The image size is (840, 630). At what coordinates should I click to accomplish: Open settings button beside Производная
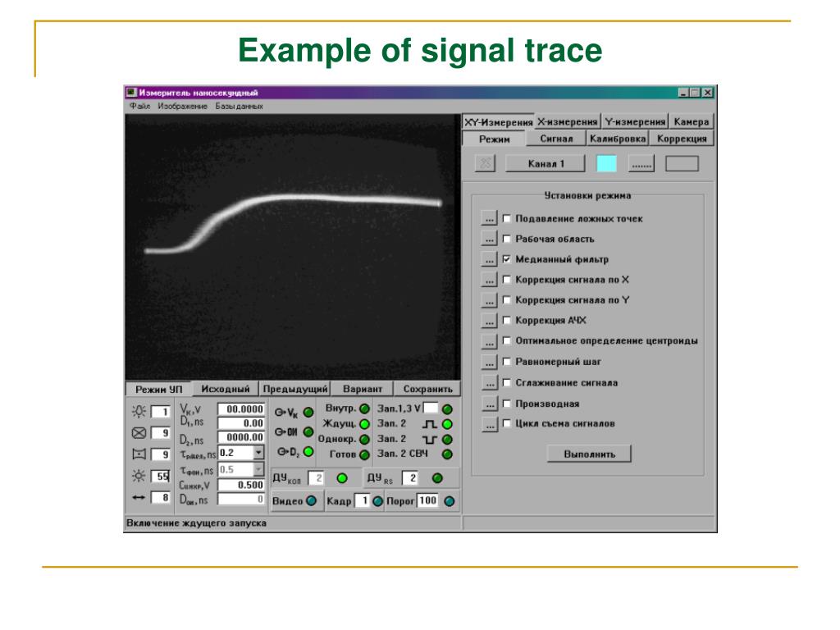tap(489, 404)
